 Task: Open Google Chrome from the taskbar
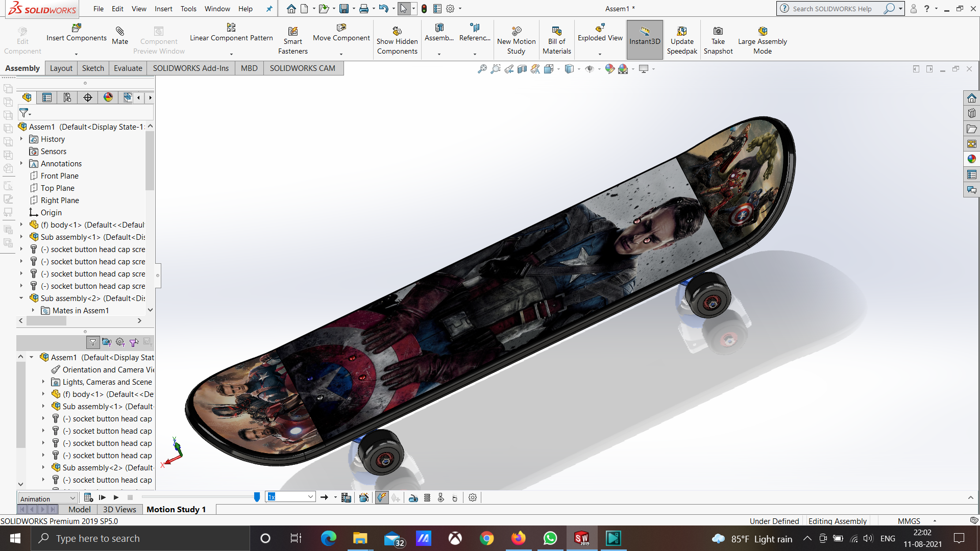(487, 538)
